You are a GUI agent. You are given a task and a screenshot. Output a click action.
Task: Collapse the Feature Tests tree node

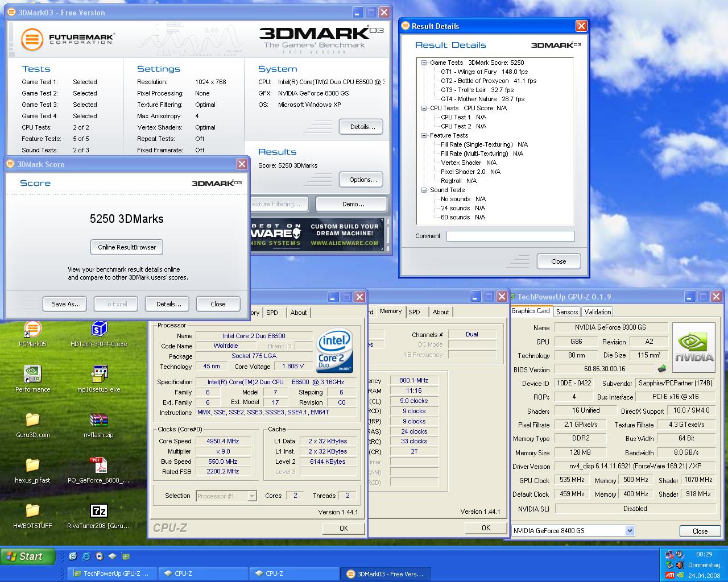(424, 135)
